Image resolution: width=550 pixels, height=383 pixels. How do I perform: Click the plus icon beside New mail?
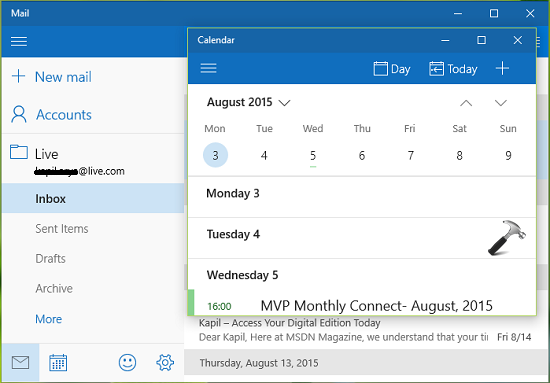[18, 76]
